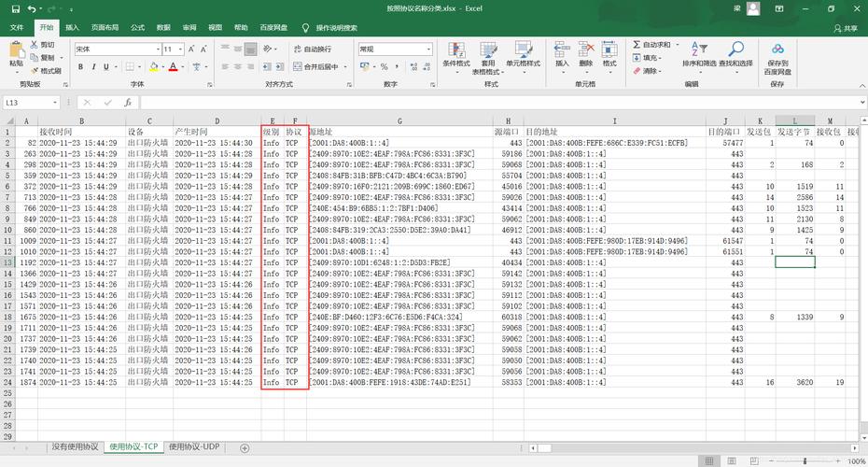Image resolution: width=868 pixels, height=467 pixels.
Task: Switch to Page Layout (页面布局) tab
Action: click(105, 27)
